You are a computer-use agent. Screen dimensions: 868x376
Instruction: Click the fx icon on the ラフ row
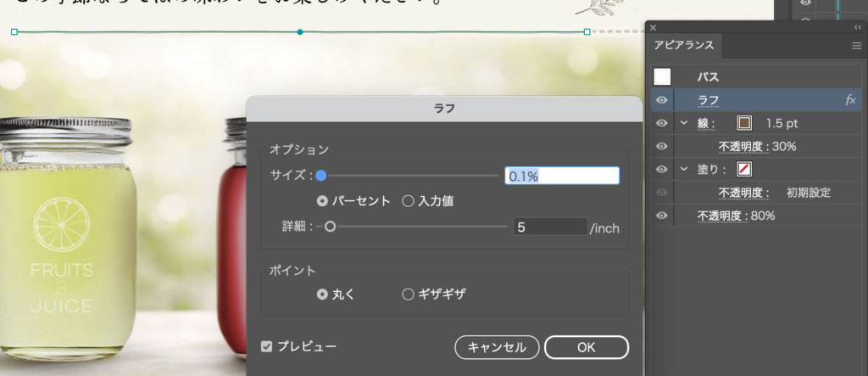pos(850,100)
